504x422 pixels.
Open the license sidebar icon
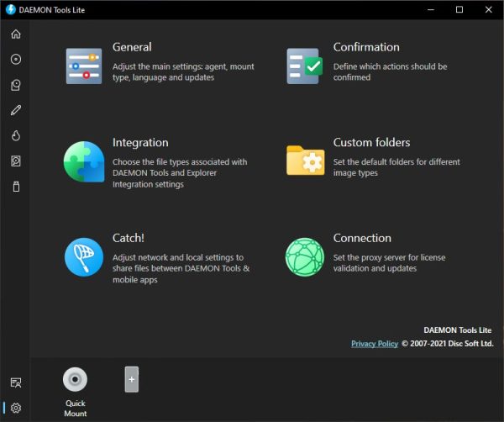click(16, 382)
